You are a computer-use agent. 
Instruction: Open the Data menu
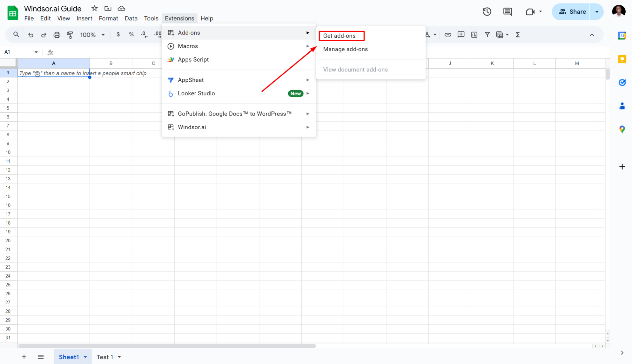(131, 18)
